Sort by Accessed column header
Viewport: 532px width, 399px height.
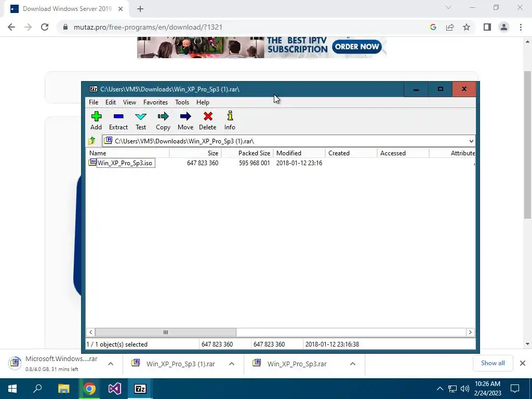click(403, 153)
